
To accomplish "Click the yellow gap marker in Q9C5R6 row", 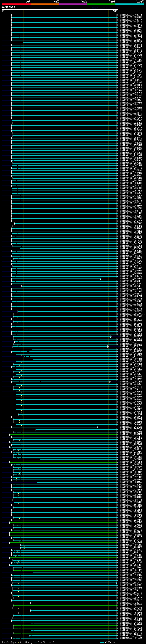I will pyautogui.click(x=43, y=382).
